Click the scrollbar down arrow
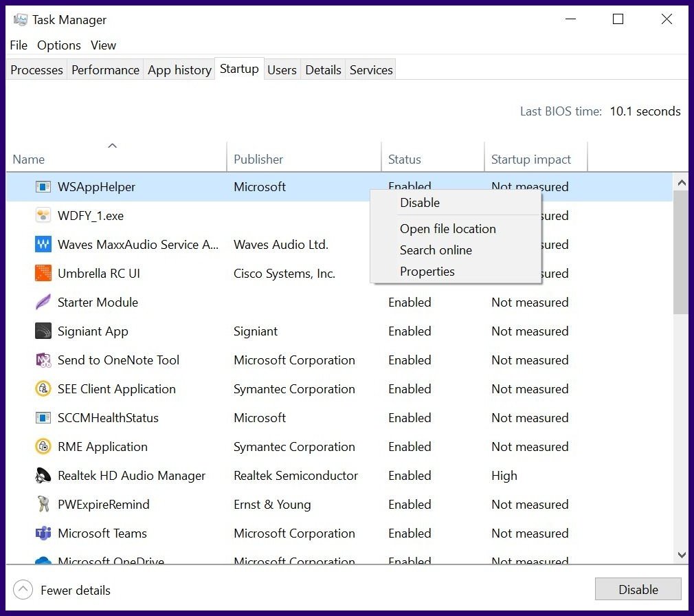 point(682,554)
